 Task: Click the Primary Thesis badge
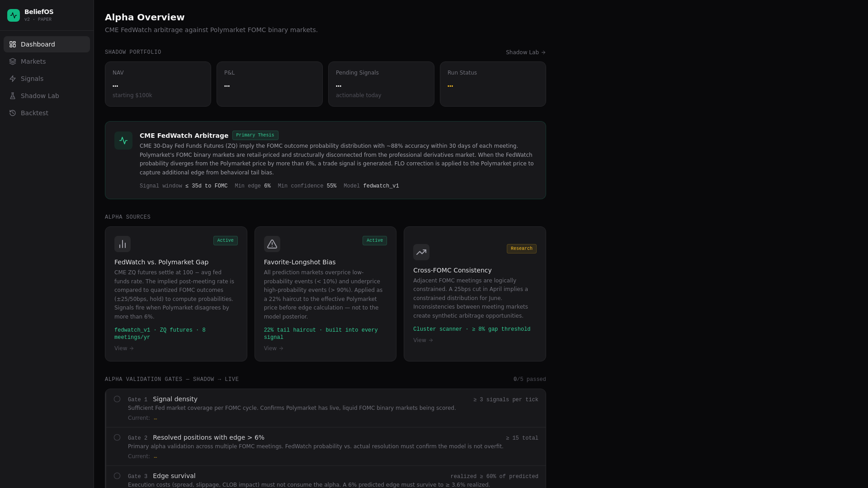(x=255, y=135)
